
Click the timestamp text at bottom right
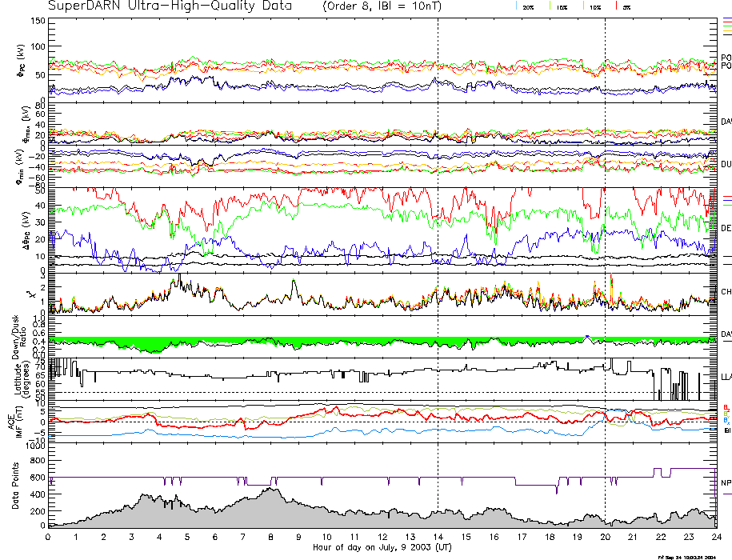tap(693, 556)
